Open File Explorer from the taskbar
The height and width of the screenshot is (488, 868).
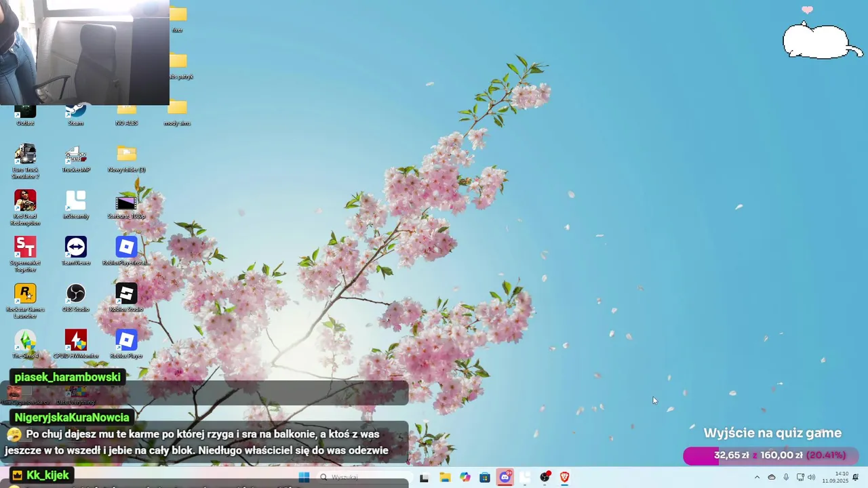445,477
